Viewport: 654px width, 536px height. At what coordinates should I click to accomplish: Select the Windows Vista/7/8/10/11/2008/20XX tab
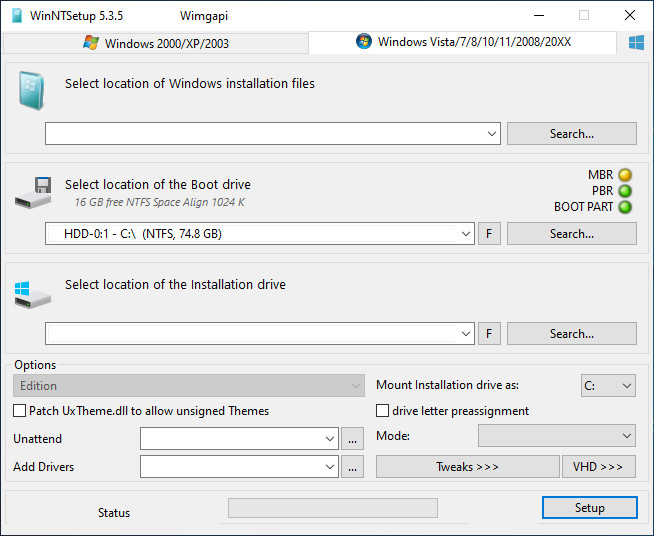(x=463, y=42)
